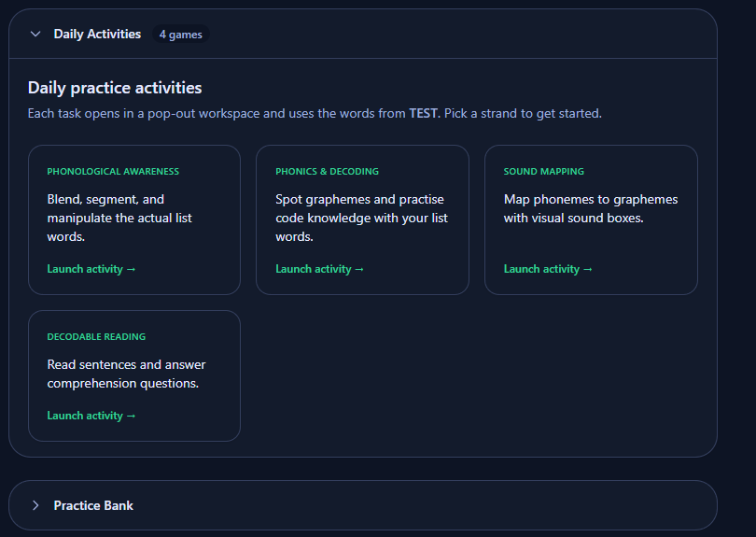This screenshot has width=756, height=537.
Task: Expand the Practice Bank chevron
Action: click(x=35, y=505)
